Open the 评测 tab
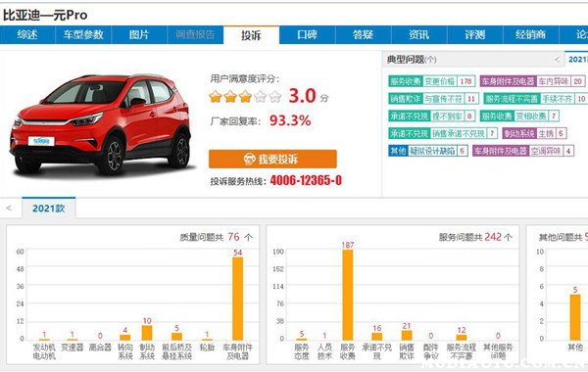This screenshot has width=588, height=372. [x=474, y=35]
